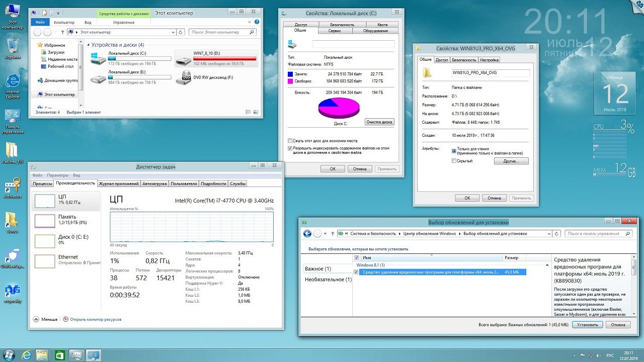644x362 pixels.
Task: Click the Windows Store icon on taskbar
Action: [x=59, y=355]
